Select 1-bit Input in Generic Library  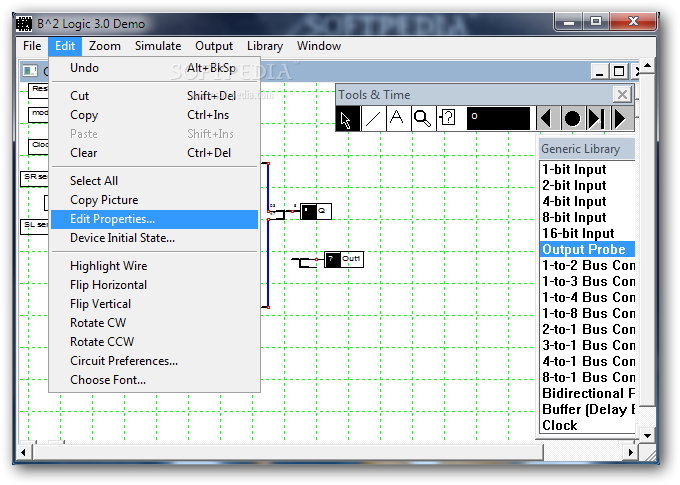tap(588, 169)
